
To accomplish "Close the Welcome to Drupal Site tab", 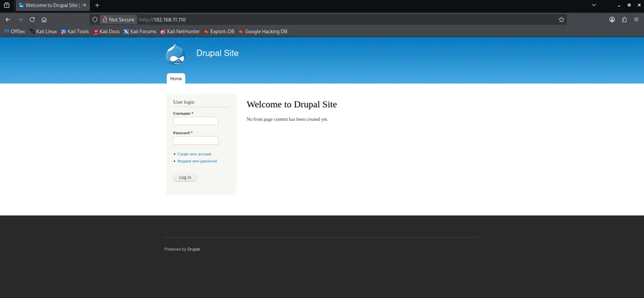I will [x=85, y=5].
